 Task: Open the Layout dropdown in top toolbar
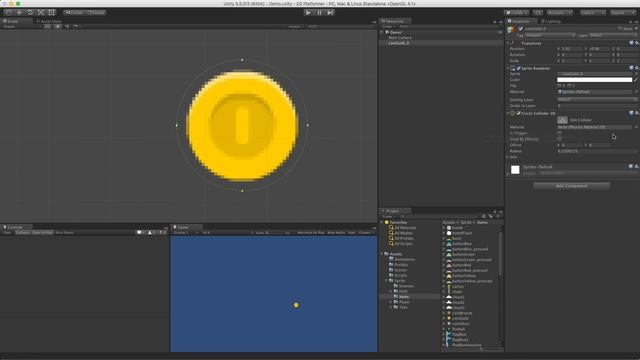(622, 13)
